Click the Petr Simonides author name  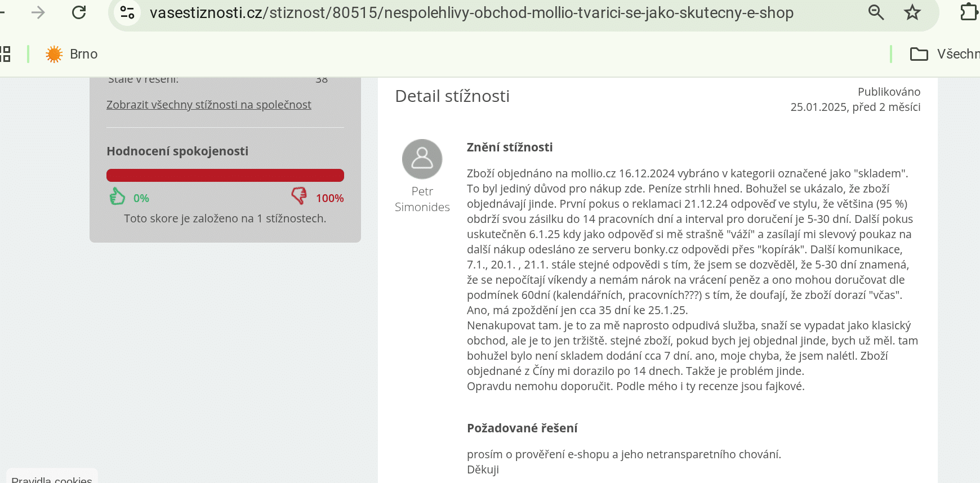pyautogui.click(x=422, y=199)
